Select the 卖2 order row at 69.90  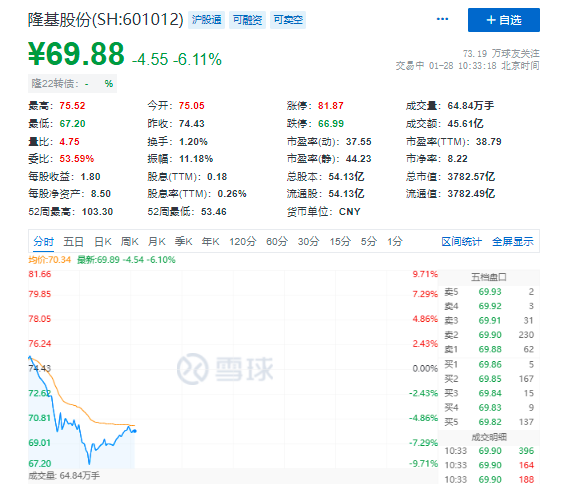489,335
